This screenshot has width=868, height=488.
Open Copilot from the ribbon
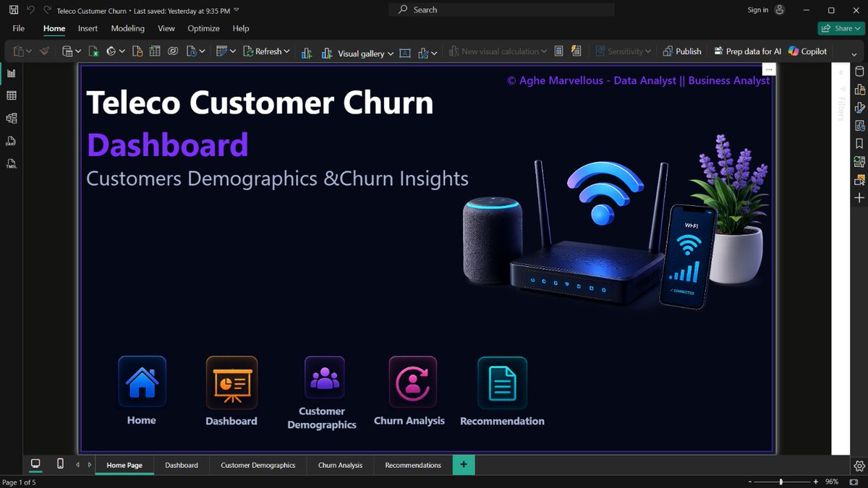[x=807, y=51]
